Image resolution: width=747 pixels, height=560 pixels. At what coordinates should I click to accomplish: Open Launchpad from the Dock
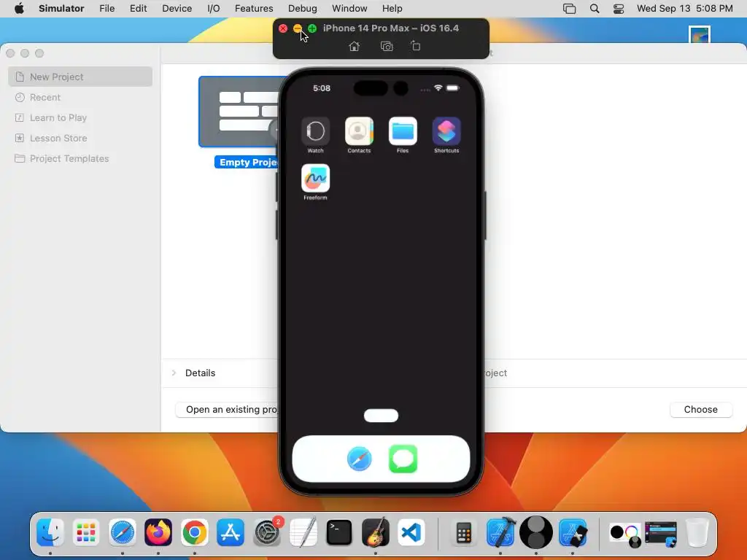click(86, 532)
